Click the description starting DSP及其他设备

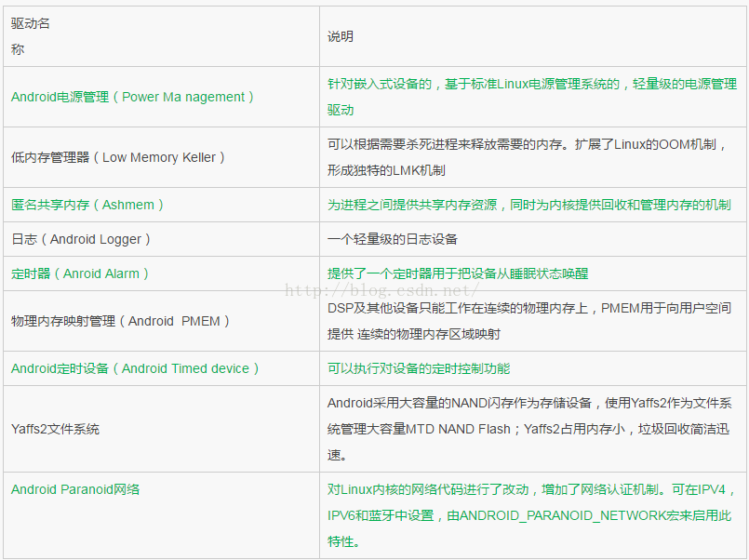tap(528, 321)
